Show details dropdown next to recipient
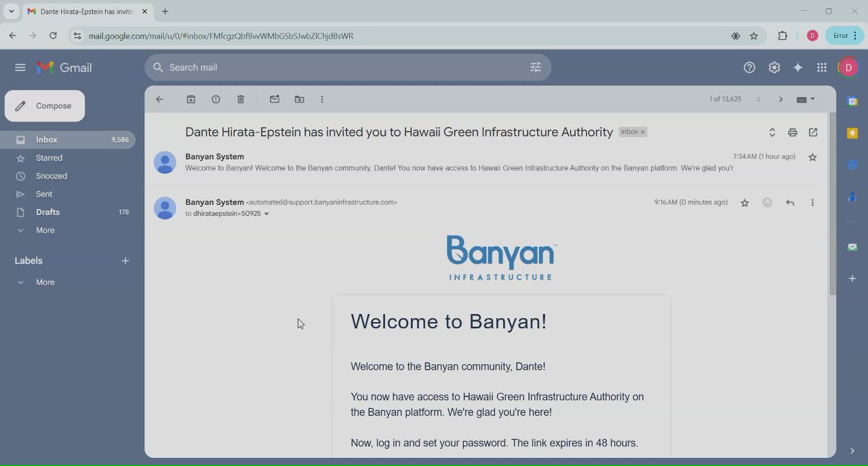The width and height of the screenshot is (868, 466). [x=267, y=214]
